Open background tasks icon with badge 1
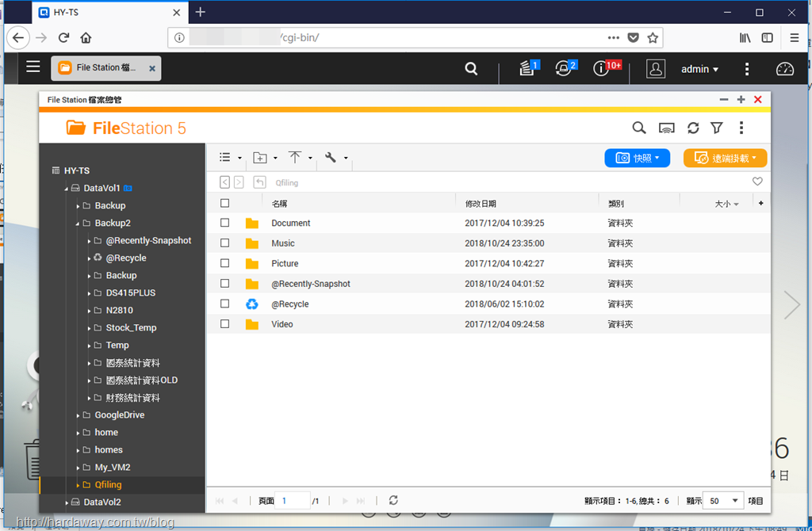 click(527, 68)
